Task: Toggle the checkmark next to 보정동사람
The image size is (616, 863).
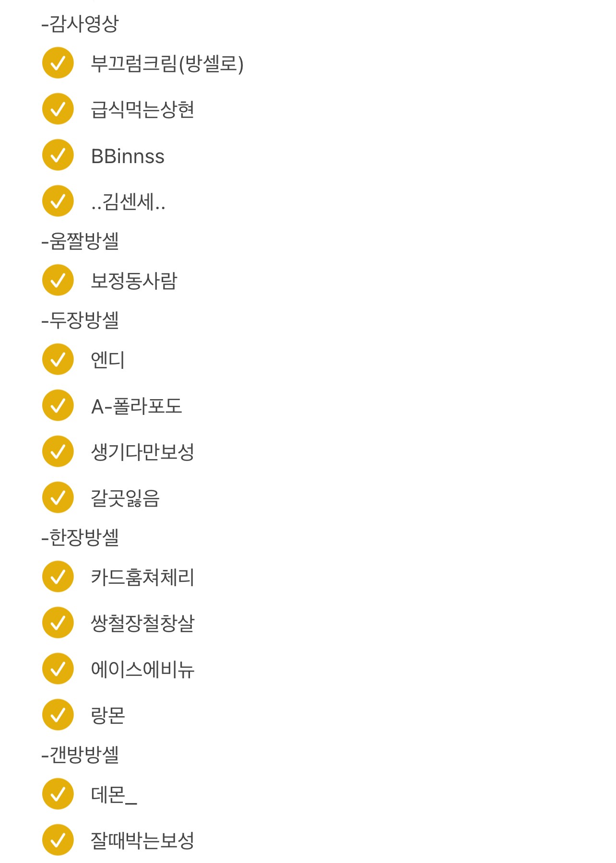Action: click(58, 280)
